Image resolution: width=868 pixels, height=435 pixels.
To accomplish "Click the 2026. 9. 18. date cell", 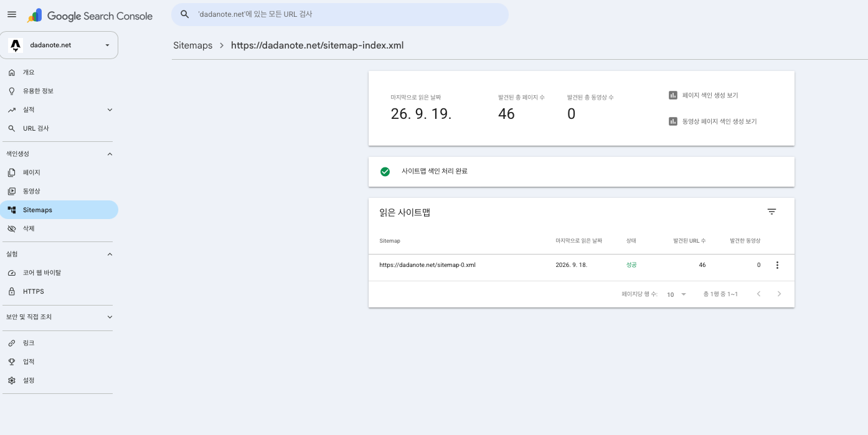I will (572, 265).
